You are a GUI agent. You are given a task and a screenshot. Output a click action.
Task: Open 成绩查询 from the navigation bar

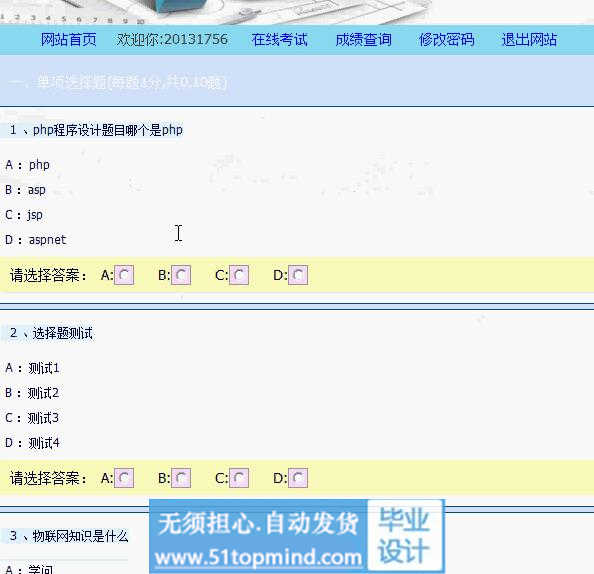(x=363, y=39)
